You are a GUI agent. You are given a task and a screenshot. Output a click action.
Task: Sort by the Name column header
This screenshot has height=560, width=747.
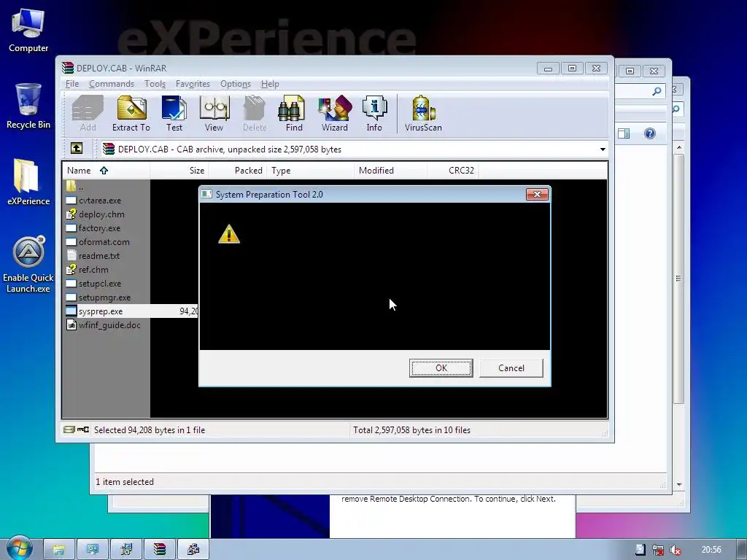[106, 171]
